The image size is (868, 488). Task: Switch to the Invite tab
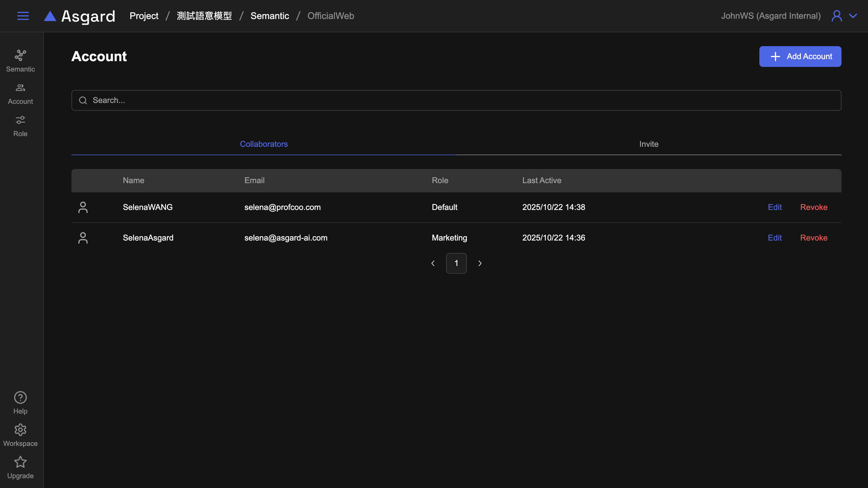coord(649,144)
